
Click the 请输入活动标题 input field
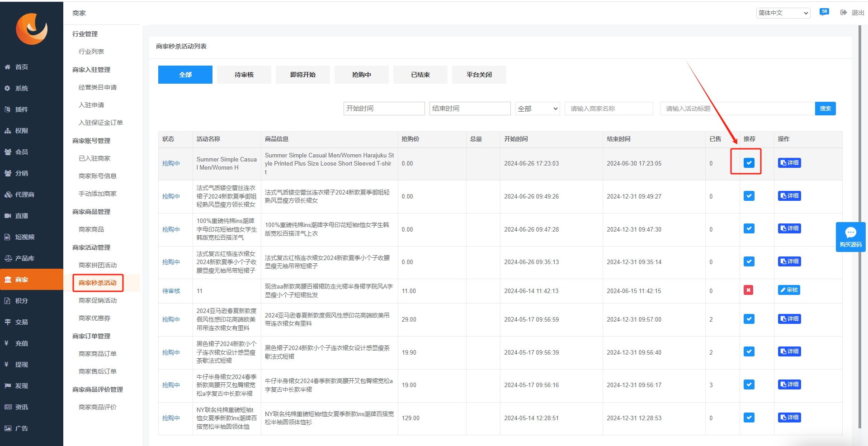click(x=737, y=109)
